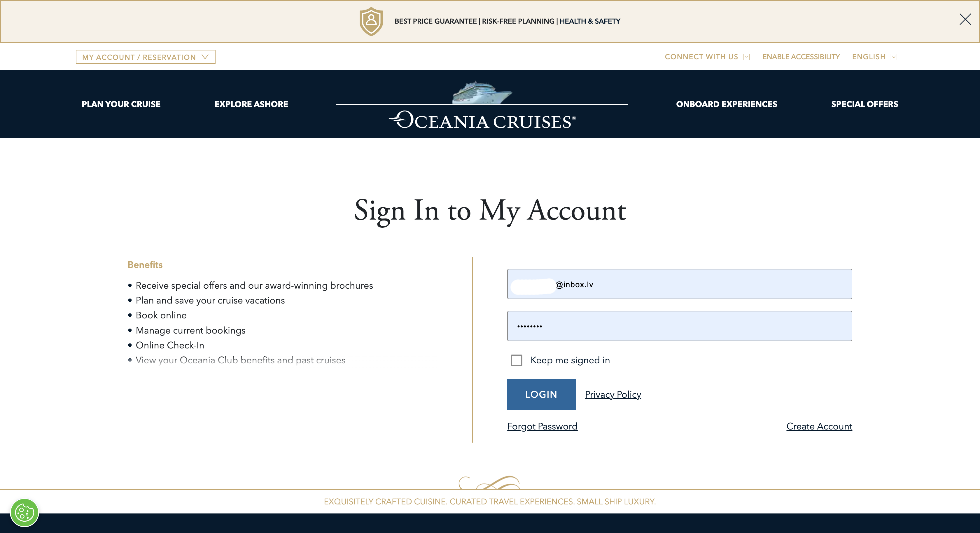Open the green cookie preferences icon

tap(24, 513)
